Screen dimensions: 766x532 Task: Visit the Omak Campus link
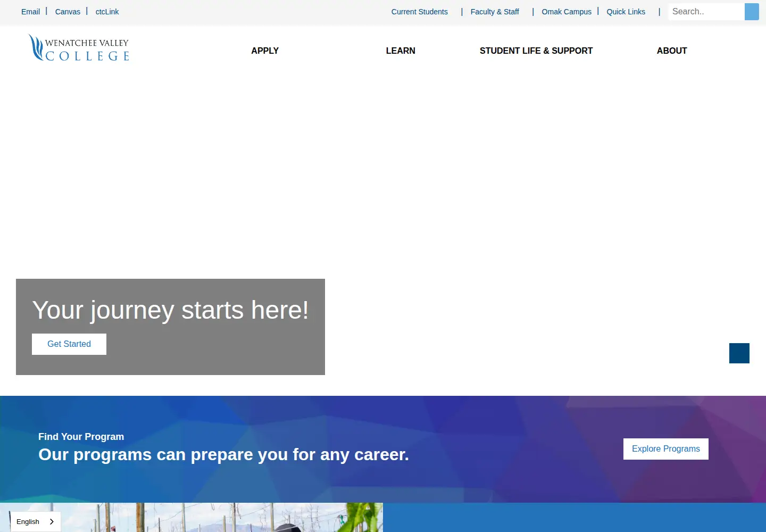[567, 12]
